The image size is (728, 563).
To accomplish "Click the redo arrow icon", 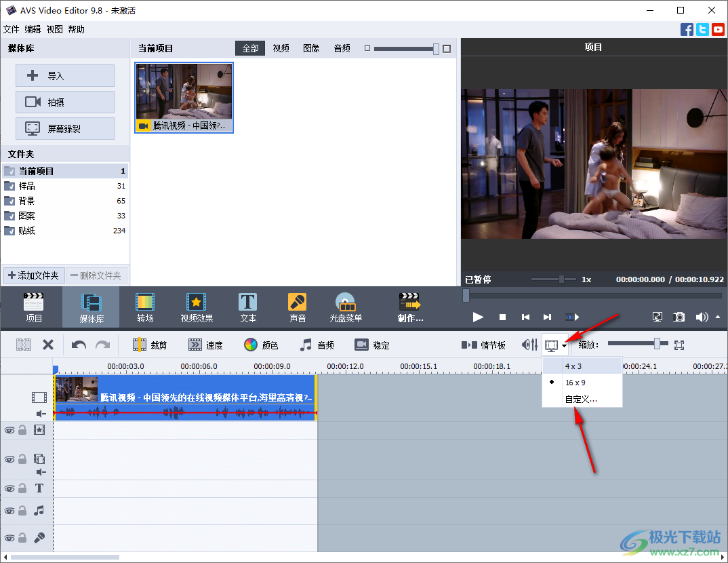I will (x=102, y=345).
